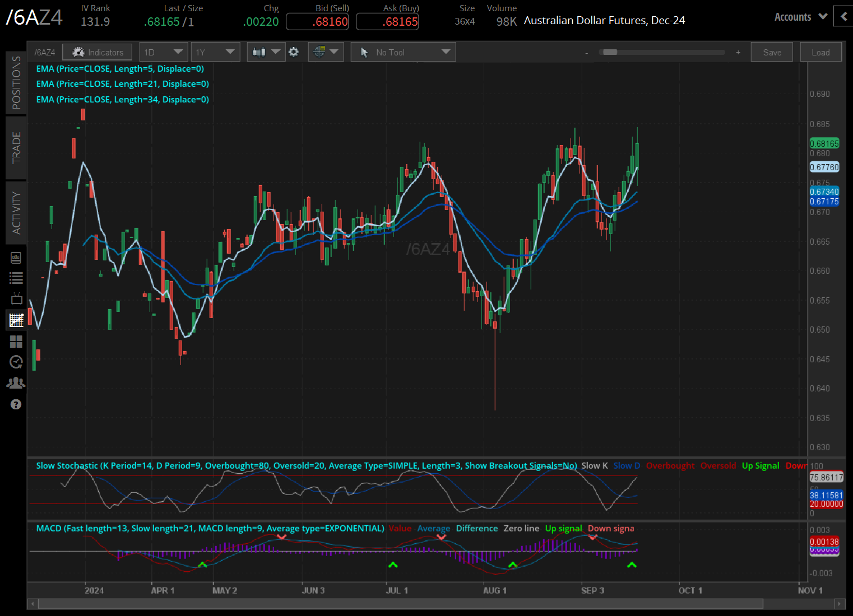This screenshot has width=853, height=616.
Task: Expand the 1D interval dropdown
Action: 163,52
